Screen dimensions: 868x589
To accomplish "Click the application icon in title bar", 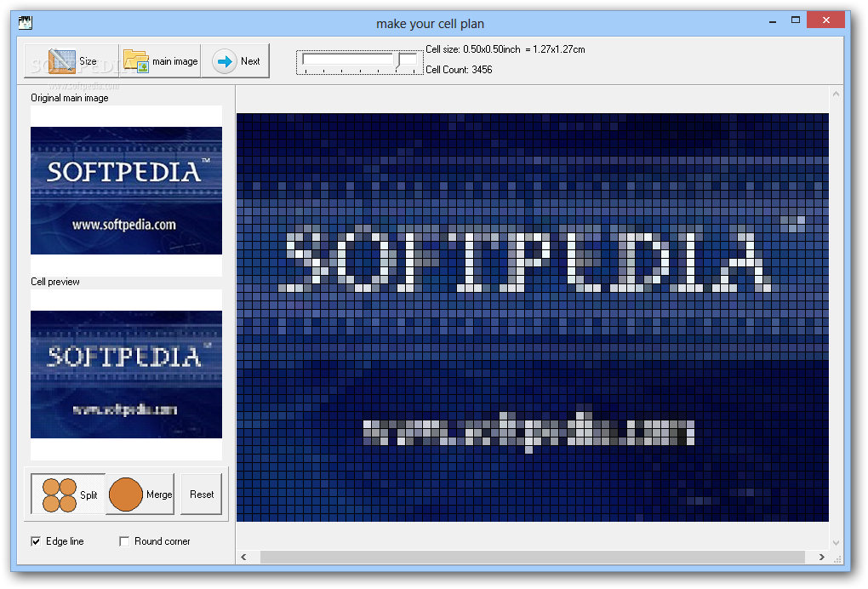I will [x=26, y=23].
